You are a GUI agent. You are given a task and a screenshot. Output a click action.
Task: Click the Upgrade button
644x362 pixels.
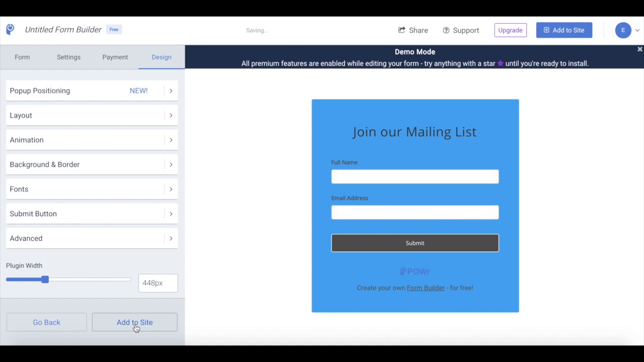point(510,30)
